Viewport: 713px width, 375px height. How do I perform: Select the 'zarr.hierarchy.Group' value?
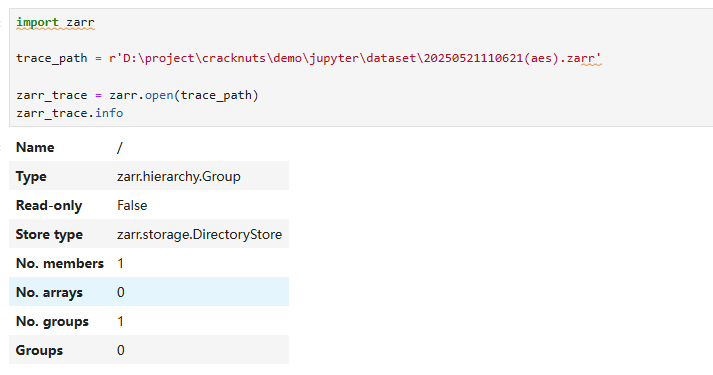[x=179, y=176]
